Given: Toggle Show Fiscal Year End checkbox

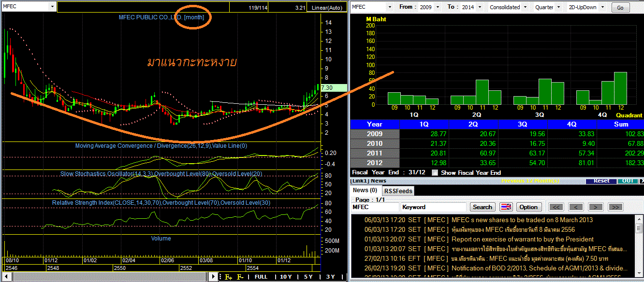Looking at the screenshot, I should point(435,173).
